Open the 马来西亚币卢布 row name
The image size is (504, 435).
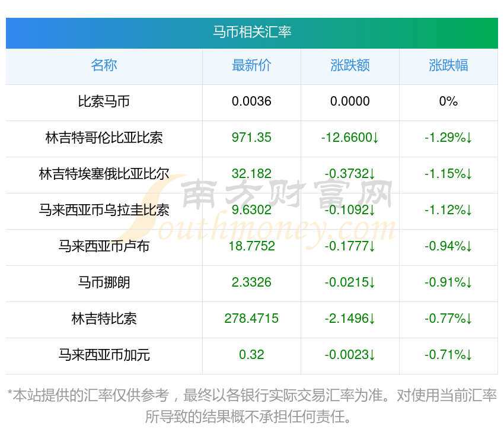[104, 246]
